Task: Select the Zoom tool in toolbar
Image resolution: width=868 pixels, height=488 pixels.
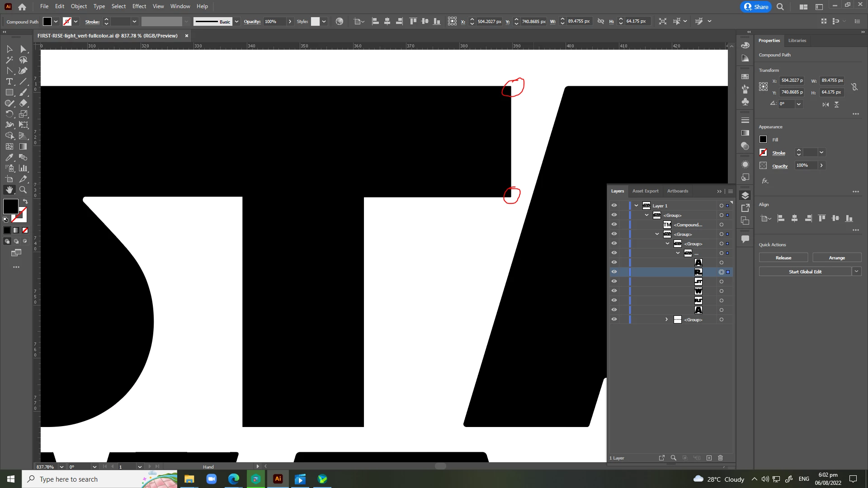Action: pos(23,190)
